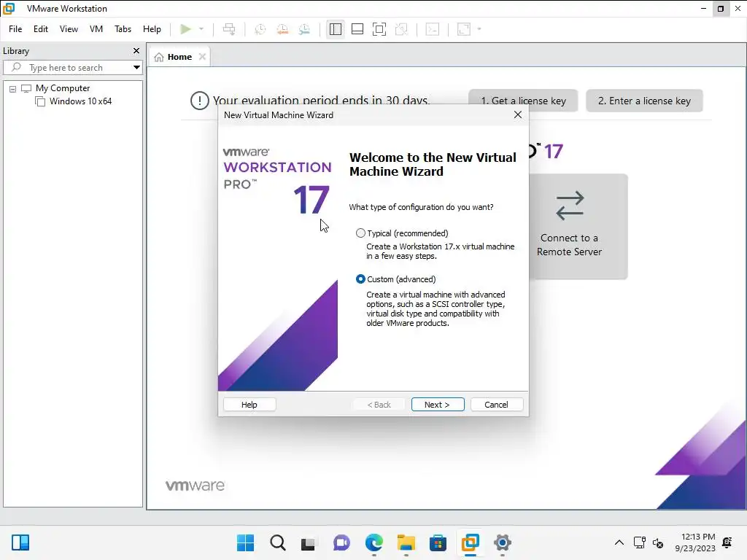Screen dimensions: 747x560
Task: Open Microsoft Edge from the taskbar
Action: 374,542
